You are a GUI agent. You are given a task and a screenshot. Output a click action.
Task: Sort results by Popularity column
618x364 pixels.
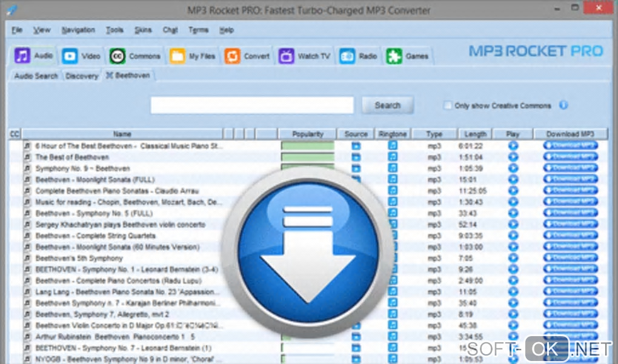[x=307, y=134]
